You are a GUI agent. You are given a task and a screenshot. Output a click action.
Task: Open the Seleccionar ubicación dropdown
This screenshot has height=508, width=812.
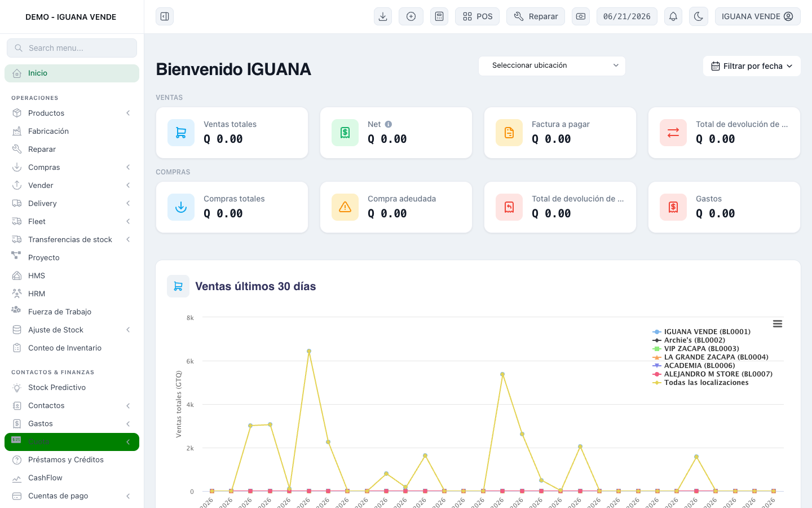click(552, 65)
